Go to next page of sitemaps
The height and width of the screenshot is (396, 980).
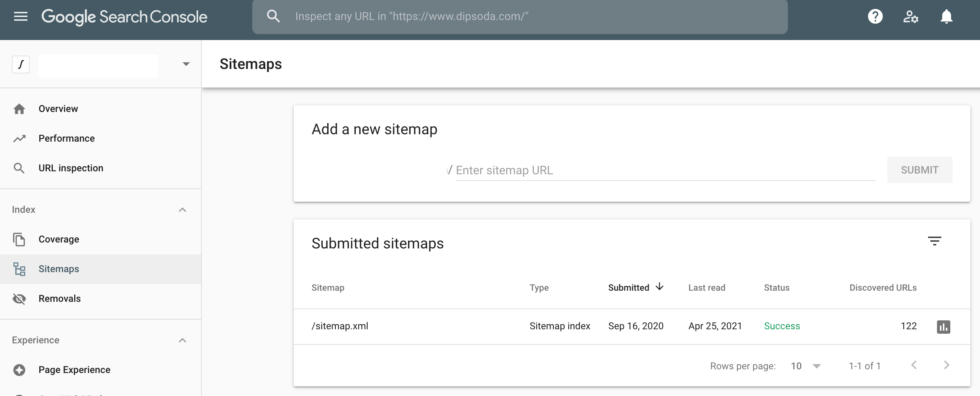click(x=947, y=365)
